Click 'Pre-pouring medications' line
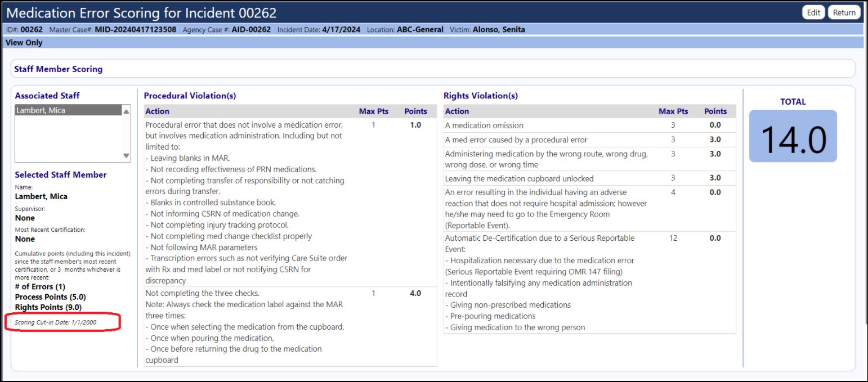Screen dimensions: 868x382 click(x=490, y=316)
